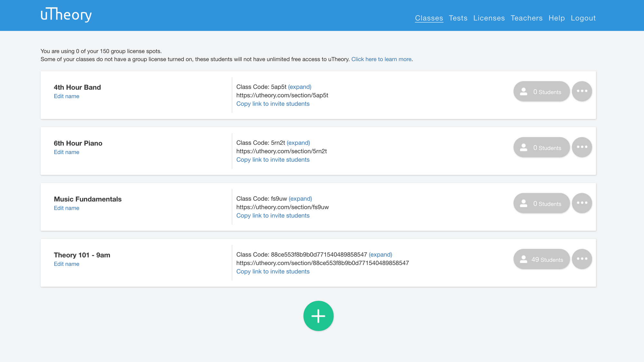Copy invite link for 6th Hour Piano
Viewport: 644px width, 362px height.
point(273,160)
